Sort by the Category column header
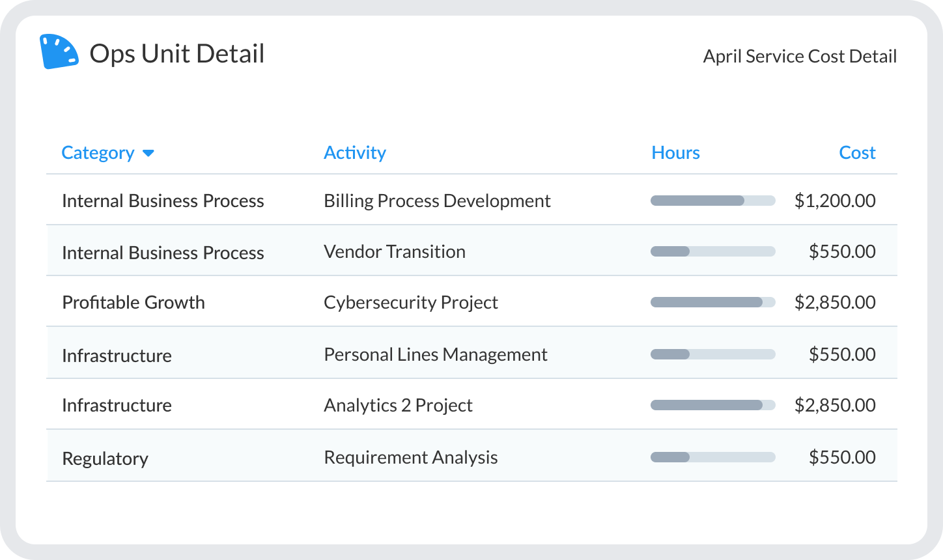This screenshot has height=560, width=943. [x=98, y=152]
